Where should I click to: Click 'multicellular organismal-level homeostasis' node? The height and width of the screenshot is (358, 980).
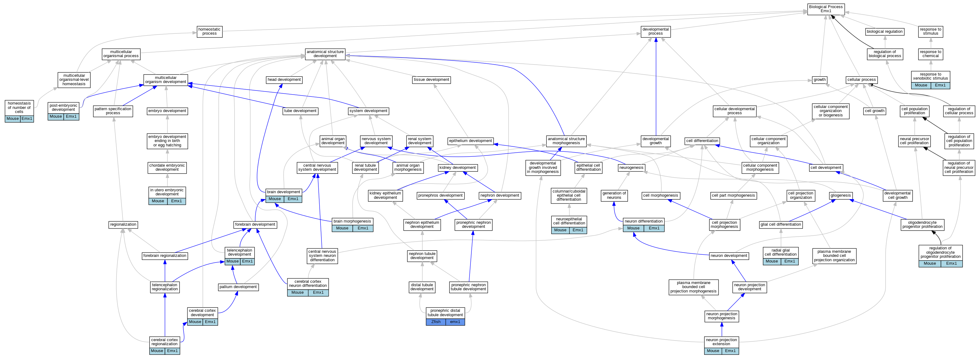point(74,80)
